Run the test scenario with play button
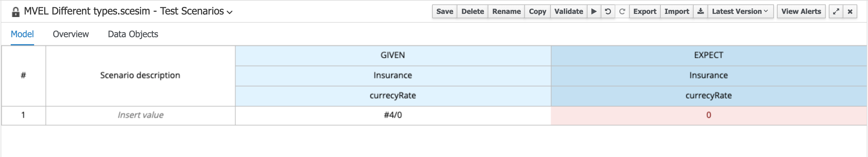 tap(594, 11)
